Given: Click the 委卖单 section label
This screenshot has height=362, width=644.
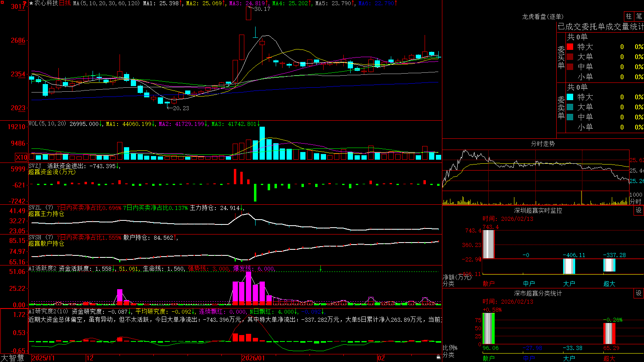Looking at the screenshot, I should pyautogui.click(x=561, y=108).
